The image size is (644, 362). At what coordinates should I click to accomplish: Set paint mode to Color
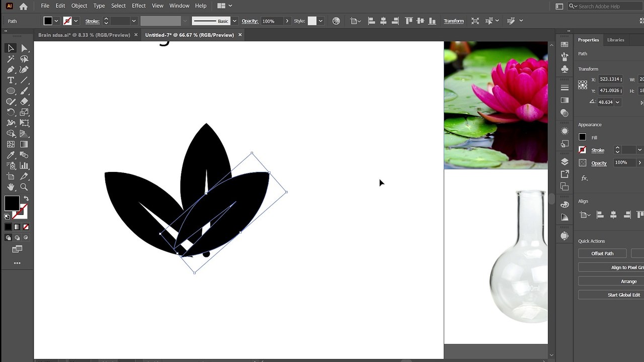[x=8, y=227]
